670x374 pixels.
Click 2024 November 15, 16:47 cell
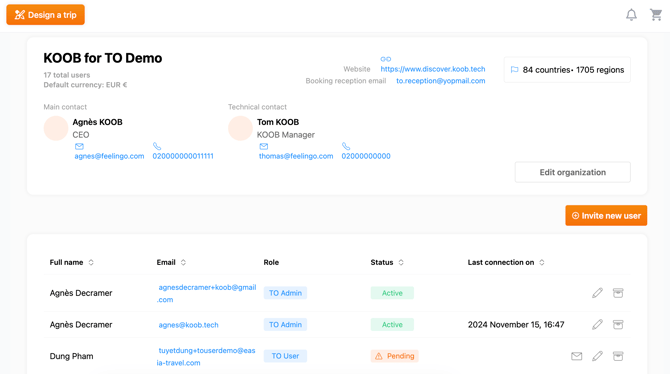[x=516, y=325]
